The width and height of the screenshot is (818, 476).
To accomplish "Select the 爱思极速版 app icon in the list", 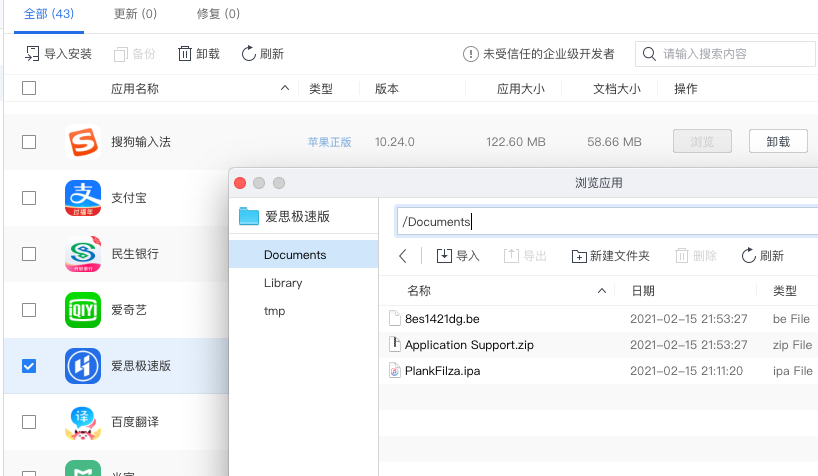I will coord(83,366).
